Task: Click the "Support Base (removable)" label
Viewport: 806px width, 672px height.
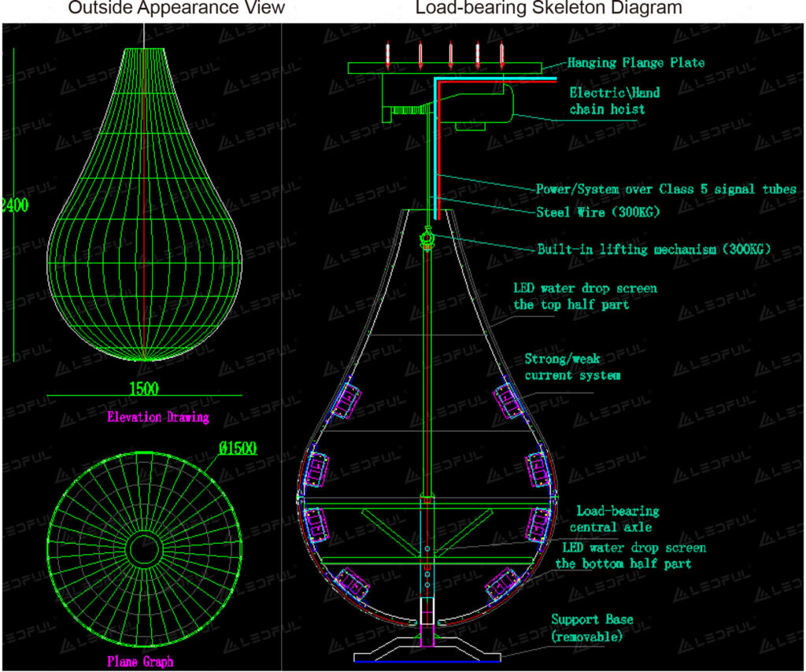Action: pyautogui.click(x=591, y=628)
